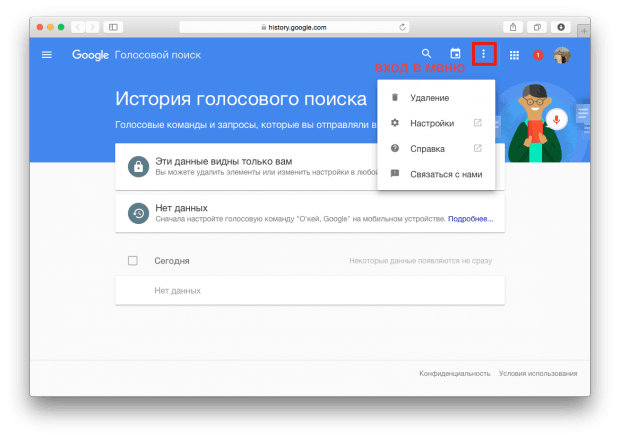Reload the page in Safari
This screenshot has width=620, height=439.
[x=402, y=26]
